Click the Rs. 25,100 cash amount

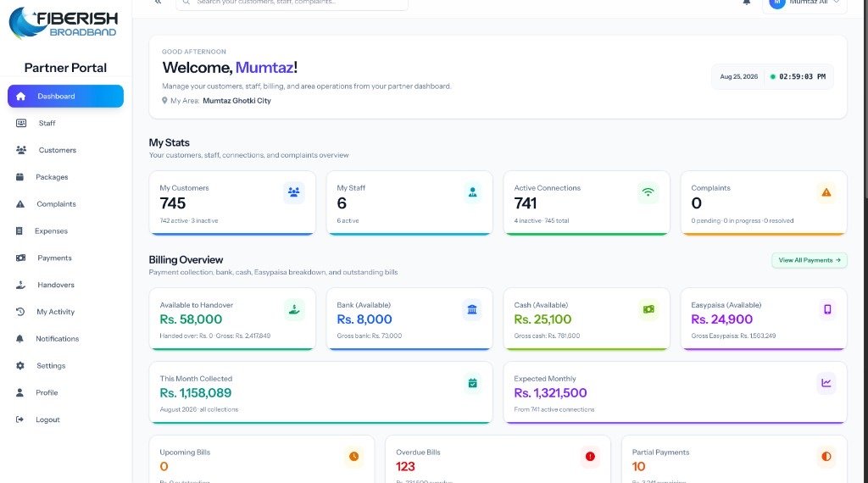pos(542,319)
